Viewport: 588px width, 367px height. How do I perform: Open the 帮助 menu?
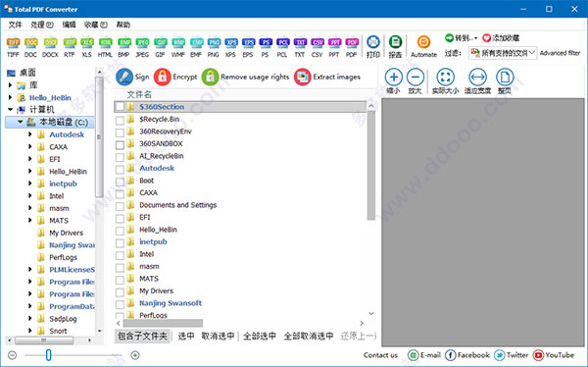click(123, 25)
